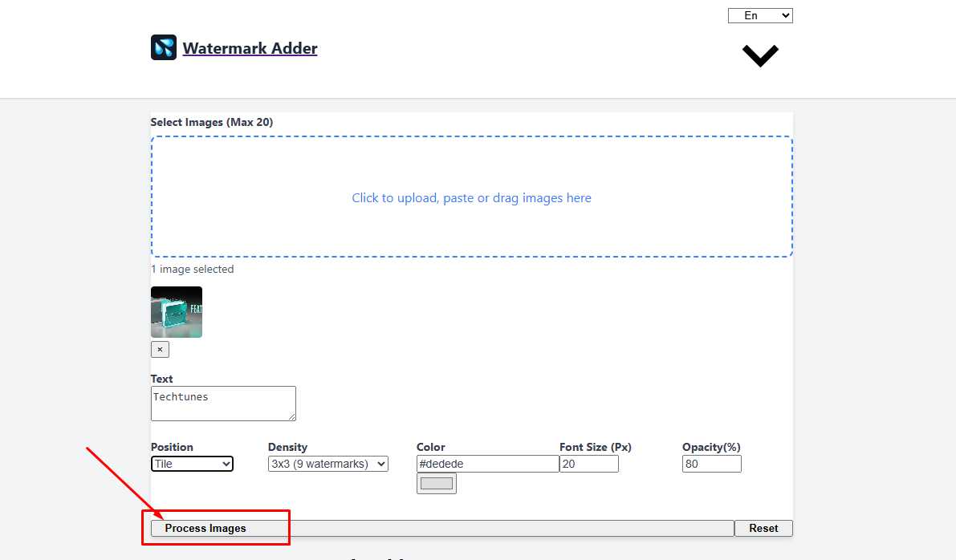This screenshot has height=560, width=956.
Task: Click the "1 image selected" status text
Action: [x=192, y=270]
